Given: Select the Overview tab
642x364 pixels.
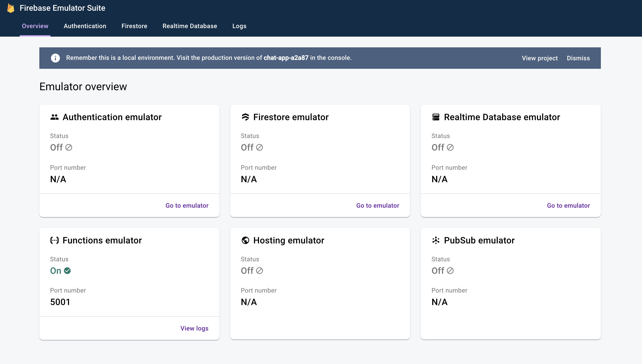Looking at the screenshot, I should [x=35, y=26].
